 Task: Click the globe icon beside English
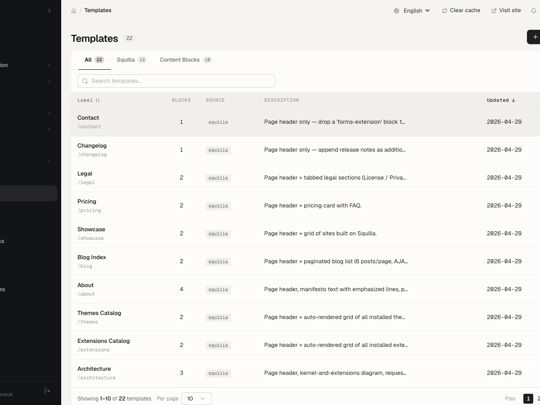click(x=396, y=11)
